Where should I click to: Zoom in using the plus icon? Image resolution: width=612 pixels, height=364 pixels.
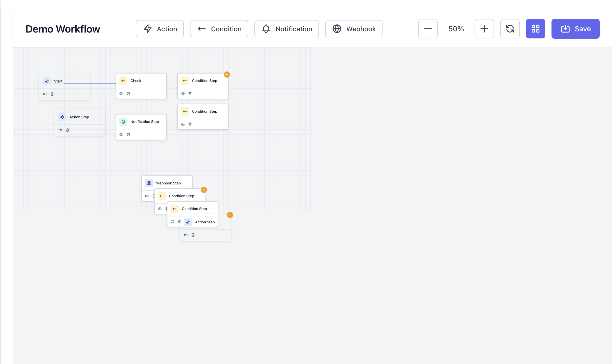click(x=484, y=29)
